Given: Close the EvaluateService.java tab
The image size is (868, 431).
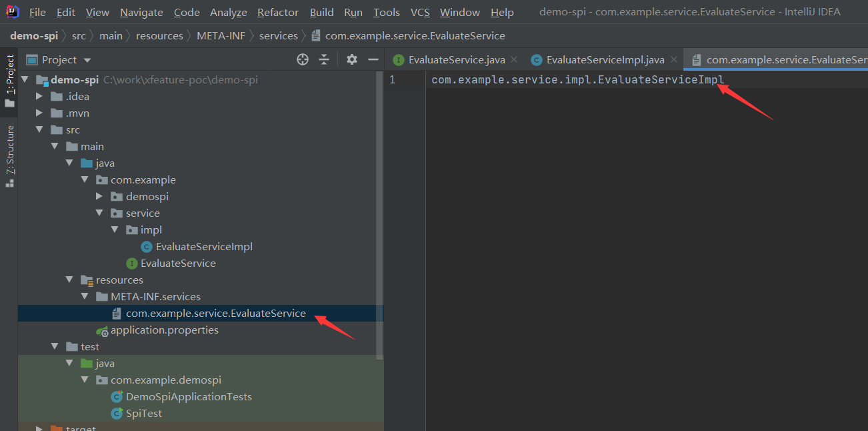Looking at the screenshot, I should tap(513, 60).
